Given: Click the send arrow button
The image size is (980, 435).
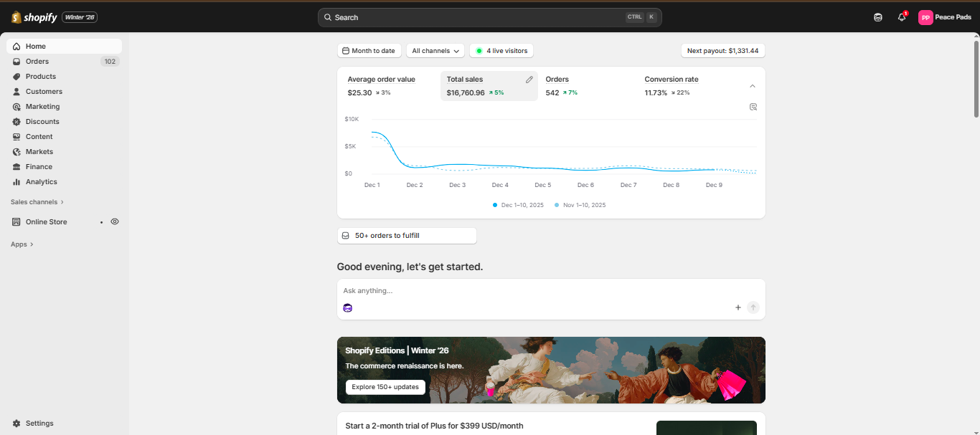Looking at the screenshot, I should (x=753, y=307).
